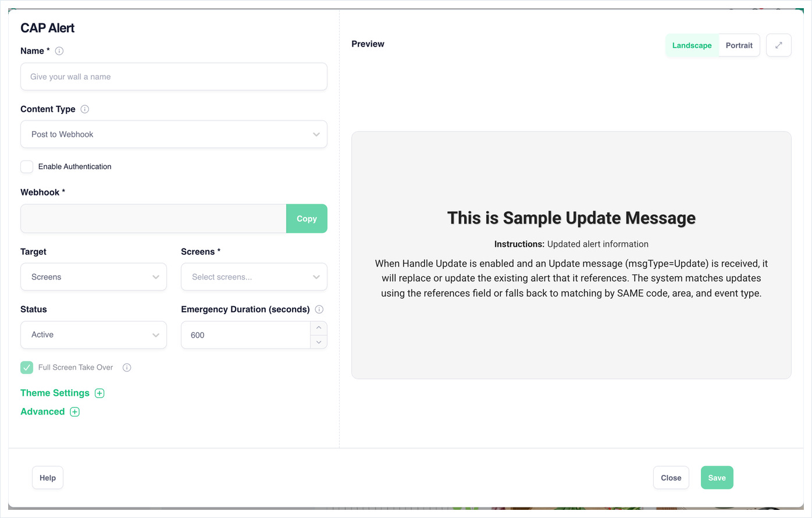Save the CAP Alert

point(717,478)
